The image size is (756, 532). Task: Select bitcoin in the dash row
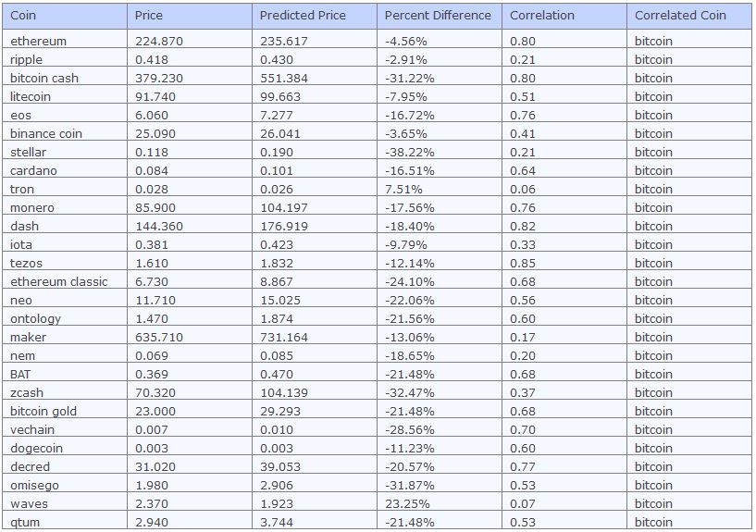click(x=689, y=226)
